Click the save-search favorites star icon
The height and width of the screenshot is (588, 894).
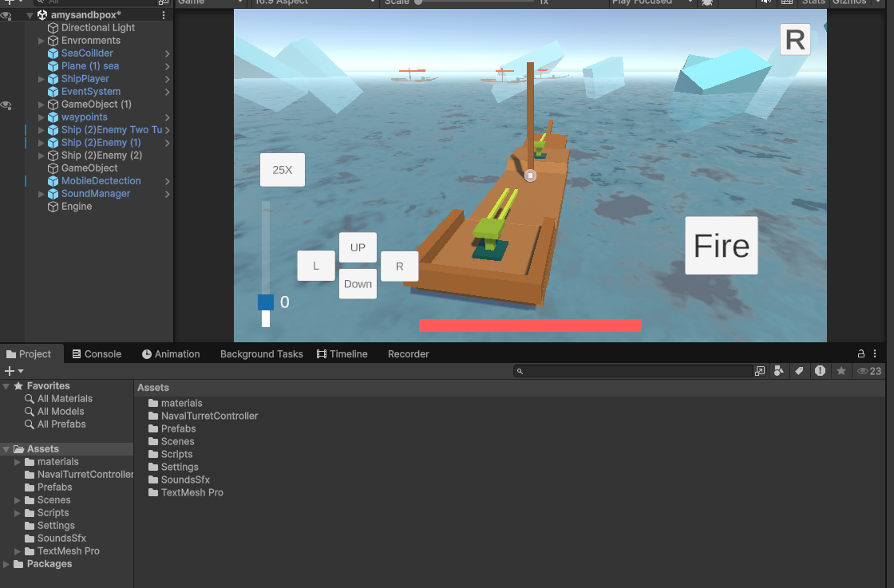click(841, 371)
